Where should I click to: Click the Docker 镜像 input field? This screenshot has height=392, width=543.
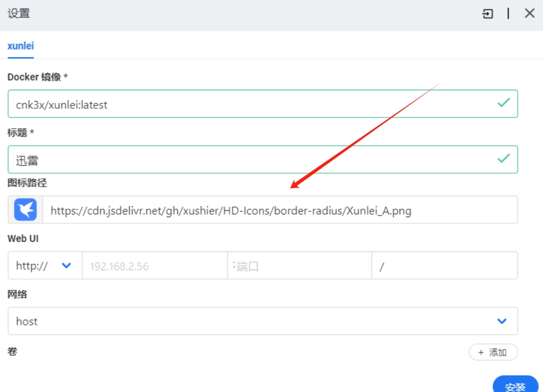click(x=248, y=104)
